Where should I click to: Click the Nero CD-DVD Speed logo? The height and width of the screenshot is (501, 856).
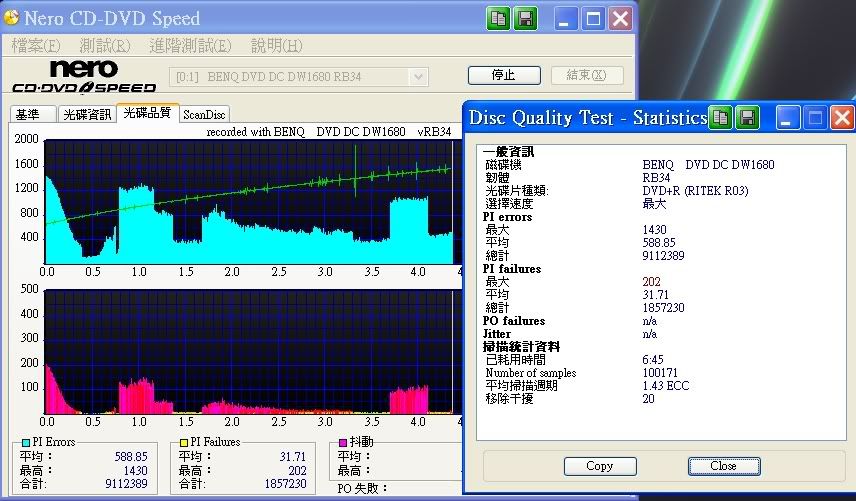84,76
